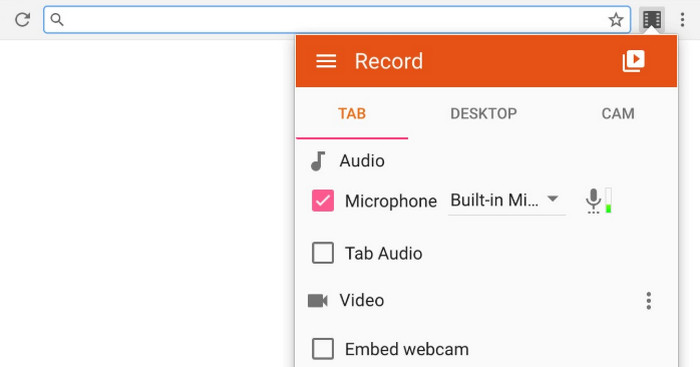This screenshot has height=367, width=700.
Task: Click the search magnifier in address bar
Action: pyautogui.click(x=57, y=20)
